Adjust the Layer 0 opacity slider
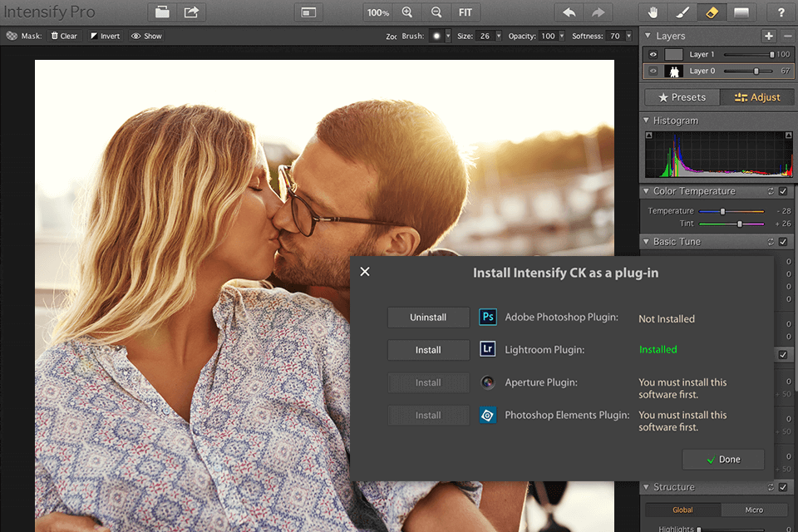This screenshot has width=798, height=532. pyautogui.click(x=748, y=71)
